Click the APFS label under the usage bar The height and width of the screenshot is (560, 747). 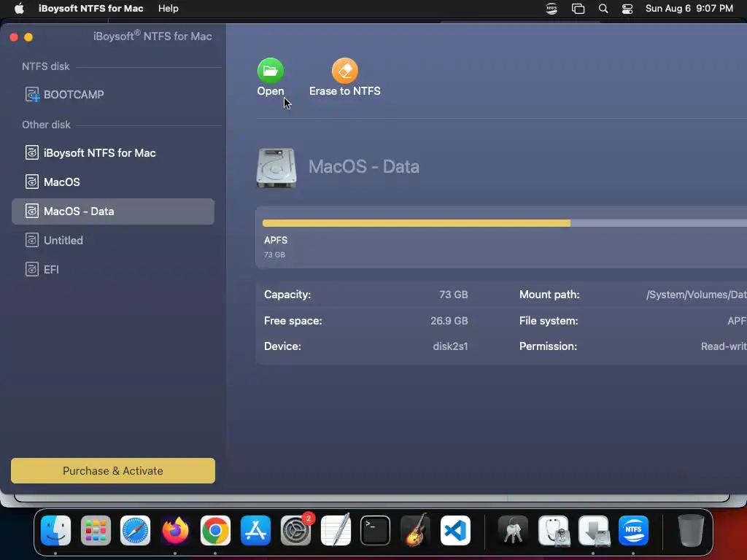coord(276,240)
